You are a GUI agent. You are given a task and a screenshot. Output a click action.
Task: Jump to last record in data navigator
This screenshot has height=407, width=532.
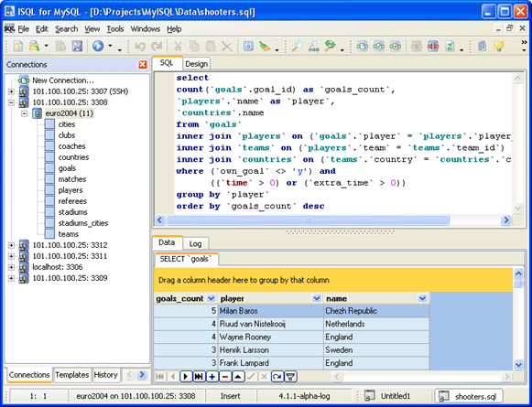[x=199, y=377]
